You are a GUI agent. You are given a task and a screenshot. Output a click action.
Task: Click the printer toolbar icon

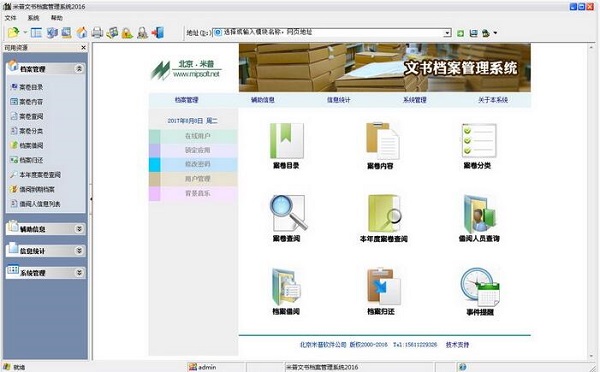click(97, 33)
